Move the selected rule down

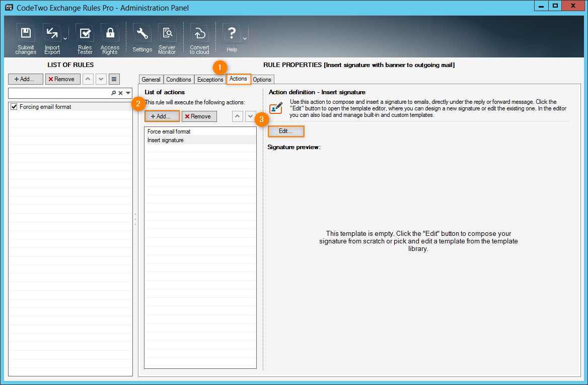[x=101, y=79]
